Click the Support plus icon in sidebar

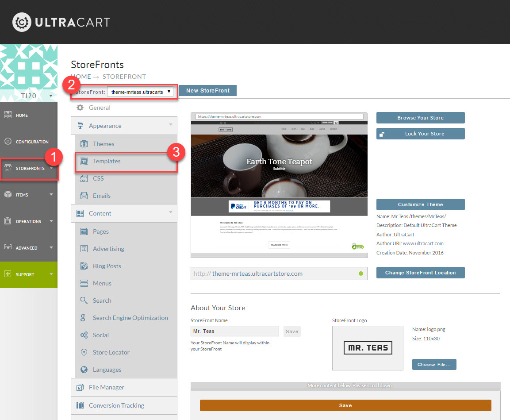point(8,274)
